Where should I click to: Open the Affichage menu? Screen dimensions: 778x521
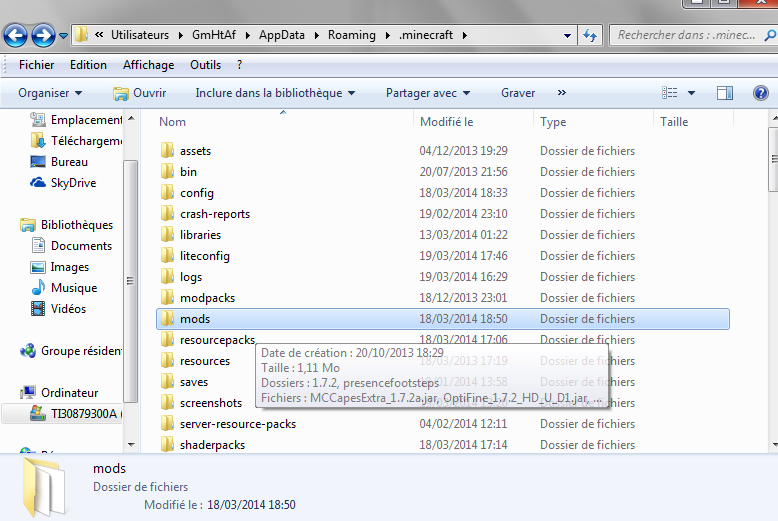click(149, 65)
